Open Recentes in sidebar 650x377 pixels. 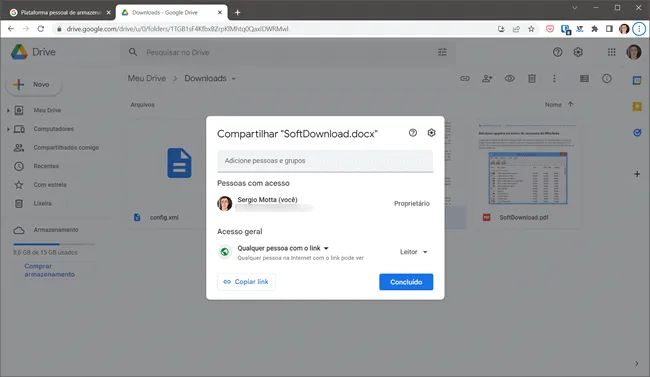coord(46,166)
